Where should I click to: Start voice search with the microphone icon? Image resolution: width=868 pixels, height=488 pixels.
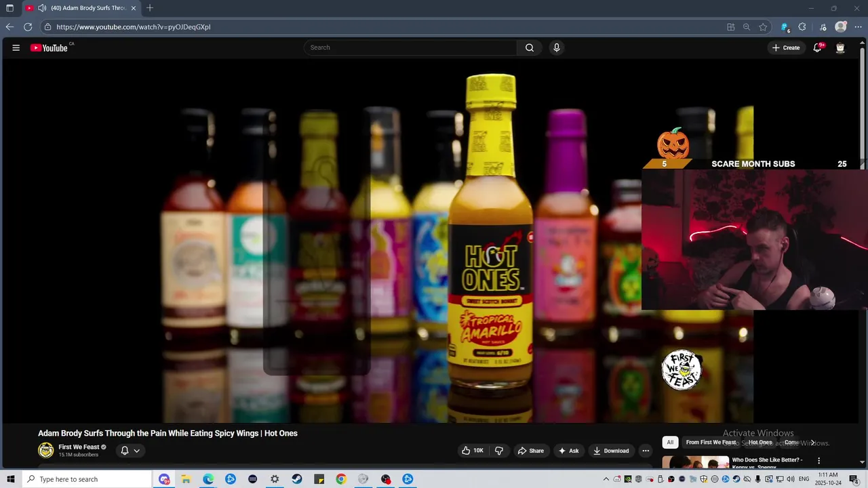click(557, 47)
